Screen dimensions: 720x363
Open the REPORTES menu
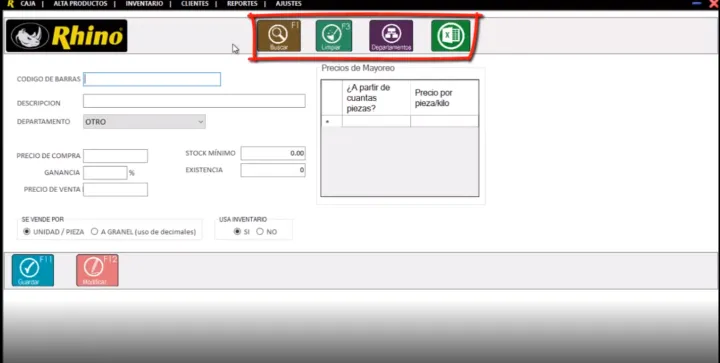[242, 4]
